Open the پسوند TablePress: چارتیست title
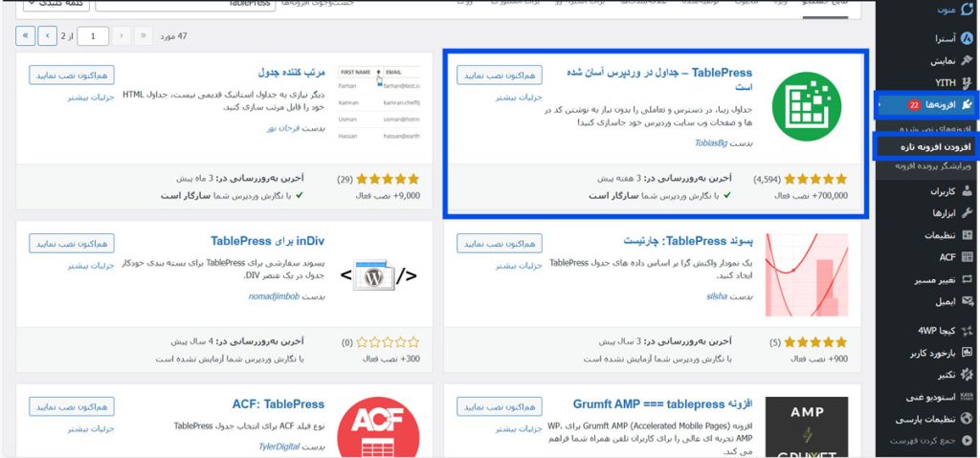The image size is (980, 458). 687,241
